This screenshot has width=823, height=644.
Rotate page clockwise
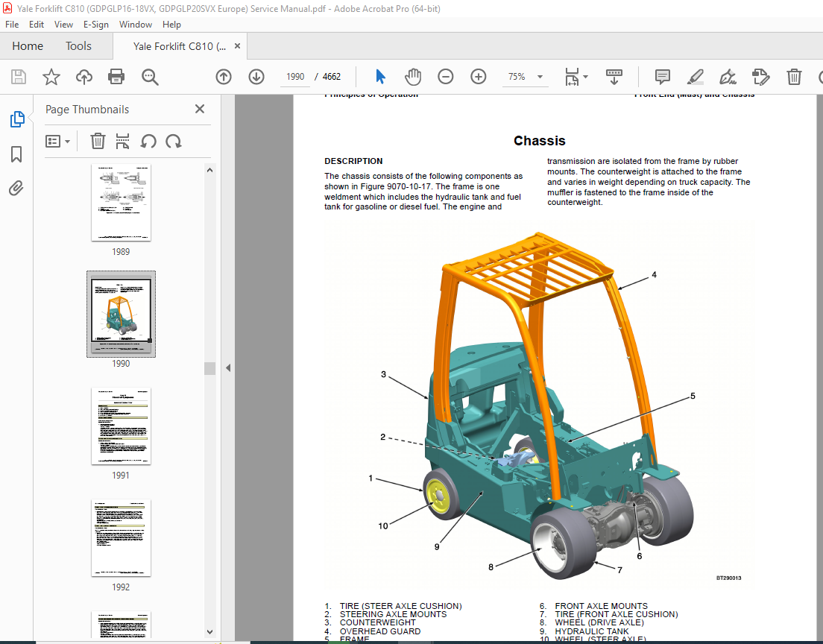[x=174, y=141]
